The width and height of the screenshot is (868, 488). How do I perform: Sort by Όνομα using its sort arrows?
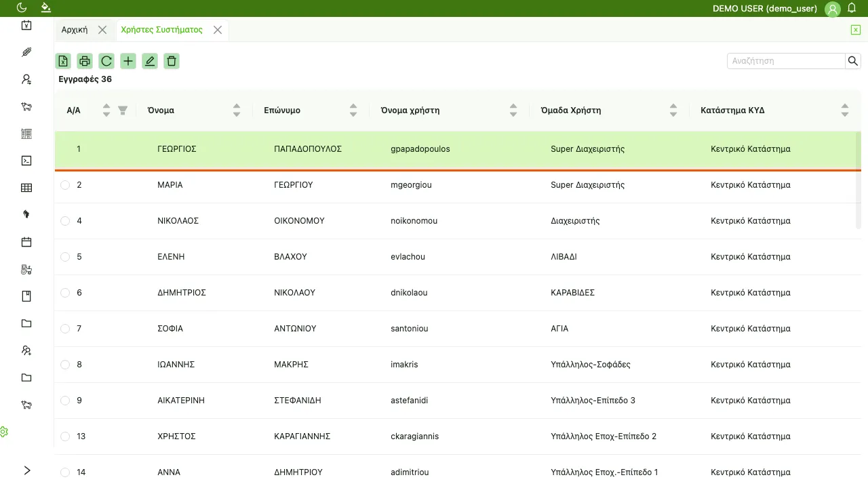click(237, 110)
